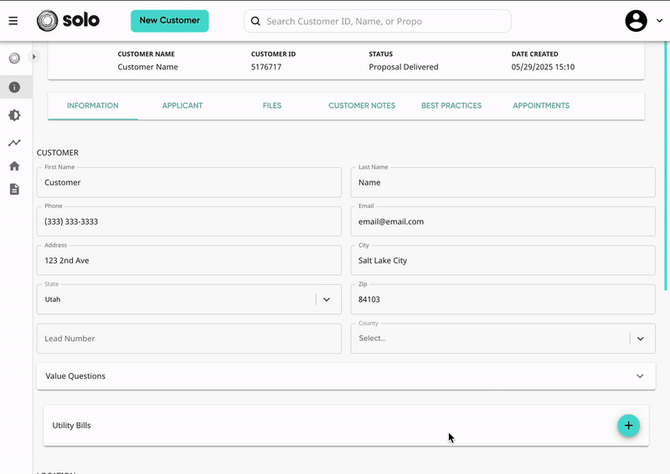Click the New Customer button
Viewport: 670px width, 474px height.
[169, 21]
